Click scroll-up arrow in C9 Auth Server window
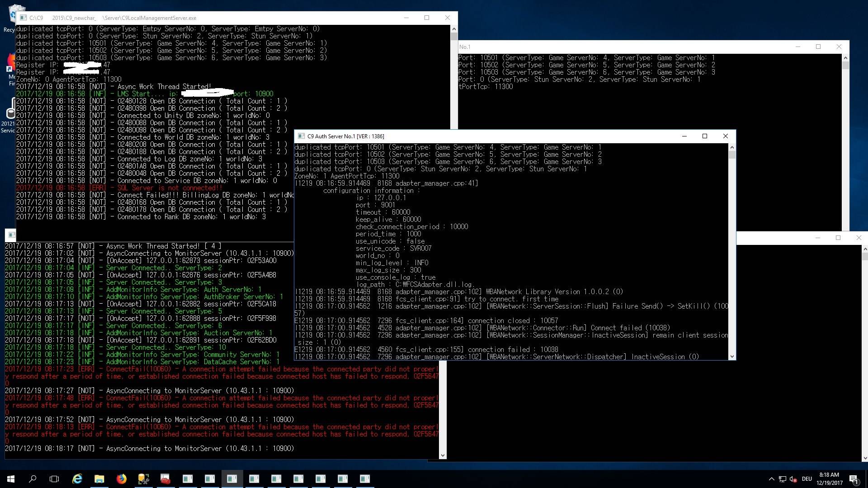 732,147
